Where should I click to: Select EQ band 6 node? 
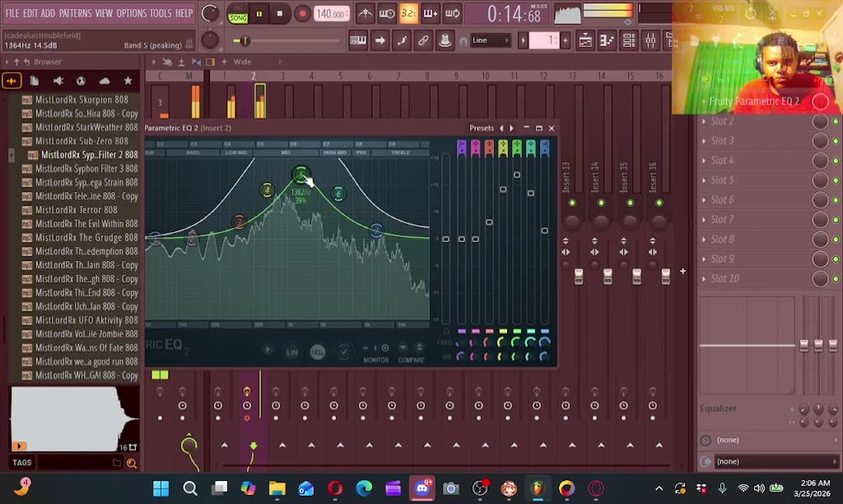338,194
